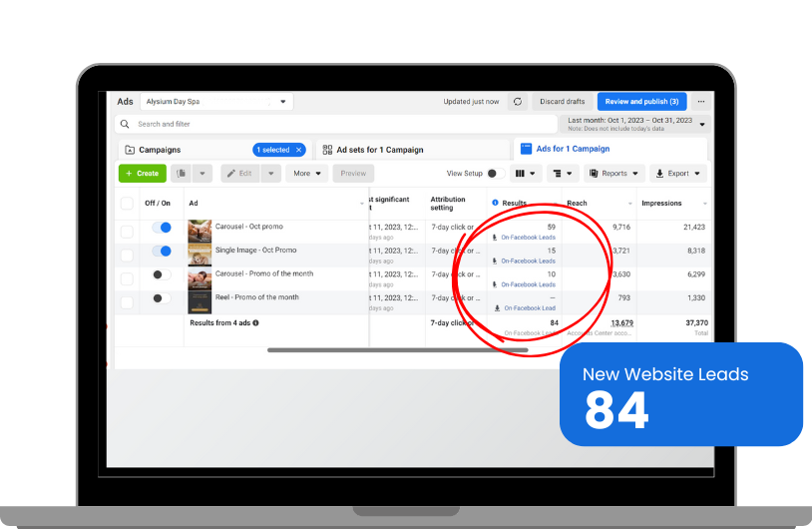This screenshot has height=529, width=812.
Task: Click the 'Updated just now' status text
Action: pos(471,102)
